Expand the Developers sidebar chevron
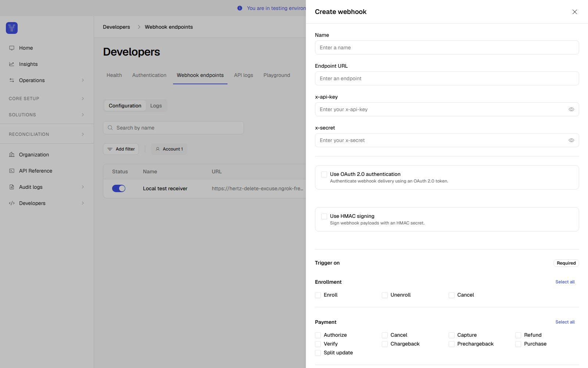 [83, 203]
